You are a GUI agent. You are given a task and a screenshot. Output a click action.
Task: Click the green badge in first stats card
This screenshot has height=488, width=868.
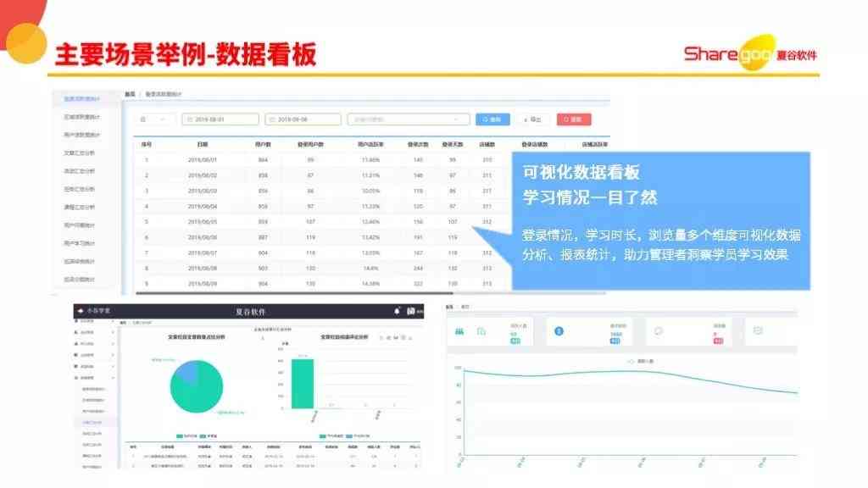[x=515, y=341]
